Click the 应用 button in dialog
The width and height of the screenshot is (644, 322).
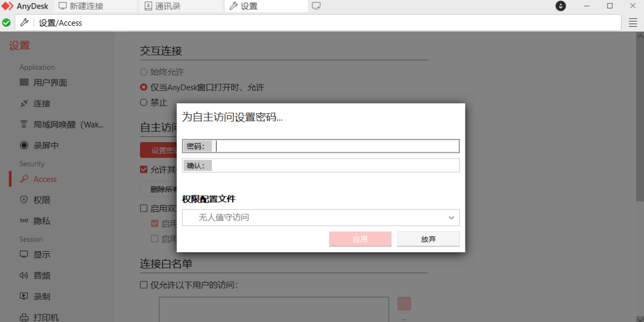click(360, 239)
